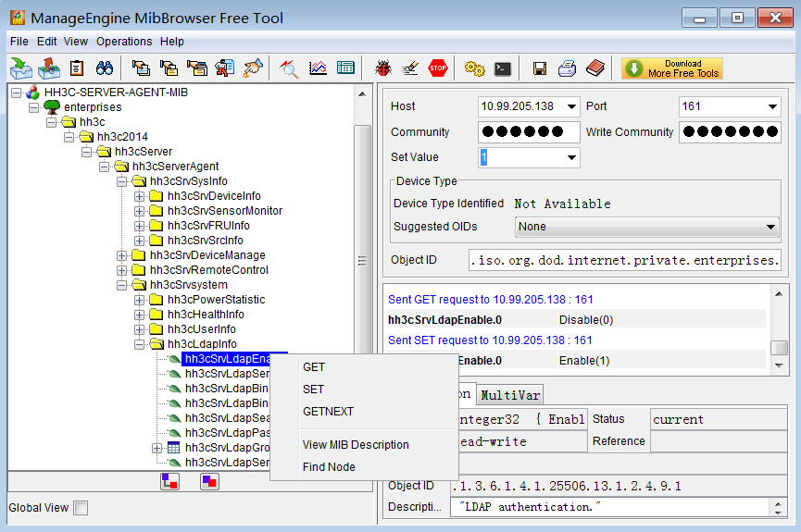Viewport: 801px width, 532px height.
Task: Expand the hh3cSrvDeviceManage folder
Action: point(121,255)
